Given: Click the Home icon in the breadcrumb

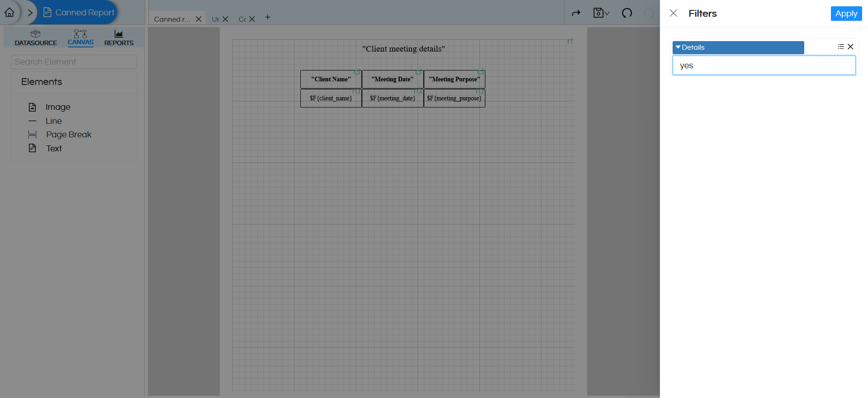Looking at the screenshot, I should (x=9, y=13).
